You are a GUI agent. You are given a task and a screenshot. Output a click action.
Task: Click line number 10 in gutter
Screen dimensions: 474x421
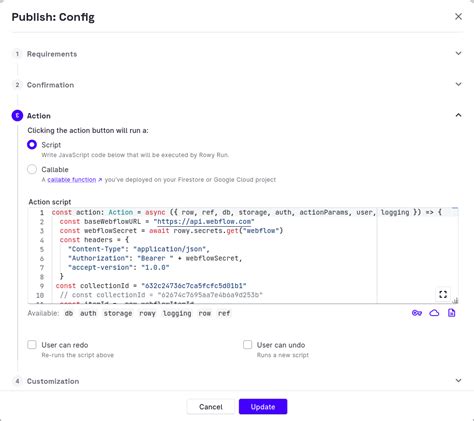40,295
